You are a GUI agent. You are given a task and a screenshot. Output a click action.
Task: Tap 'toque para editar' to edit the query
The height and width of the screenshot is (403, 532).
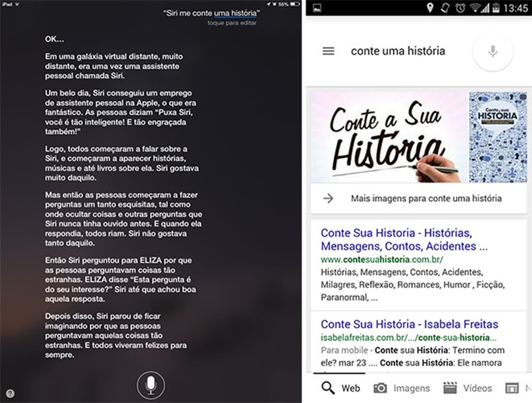pos(232,22)
